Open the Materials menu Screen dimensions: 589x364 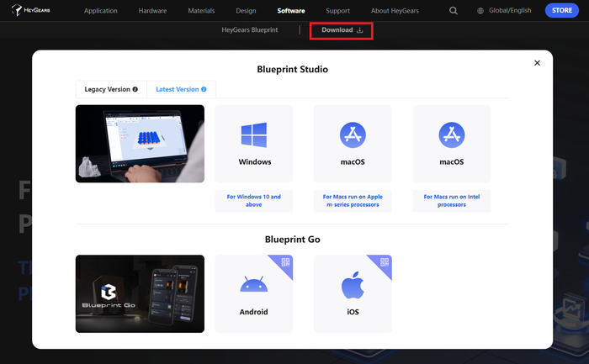201,11
